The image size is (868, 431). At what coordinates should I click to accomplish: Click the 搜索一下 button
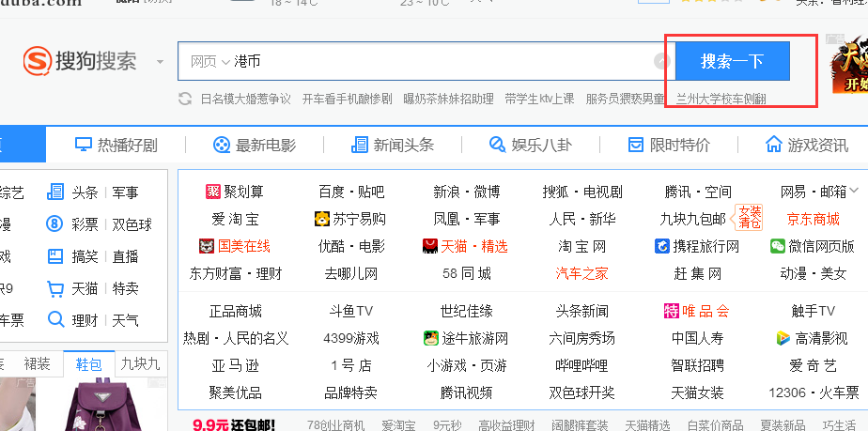[x=733, y=61]
